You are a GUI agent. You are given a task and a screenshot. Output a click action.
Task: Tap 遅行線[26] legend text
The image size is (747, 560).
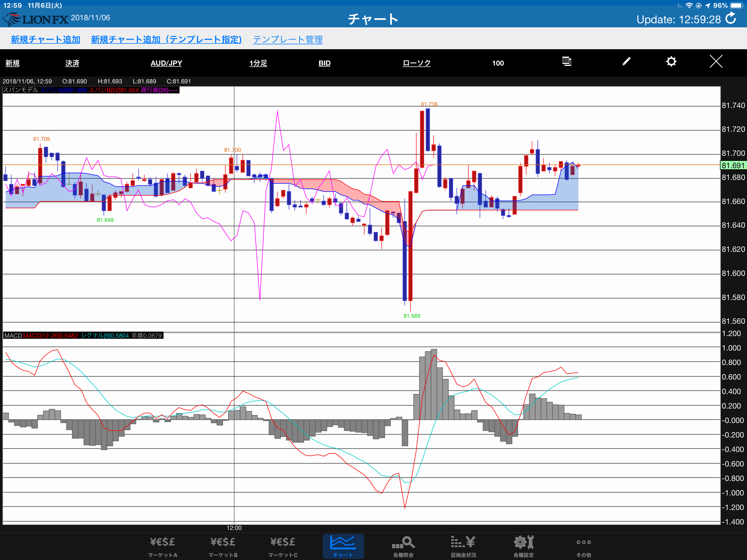(159, 90)
